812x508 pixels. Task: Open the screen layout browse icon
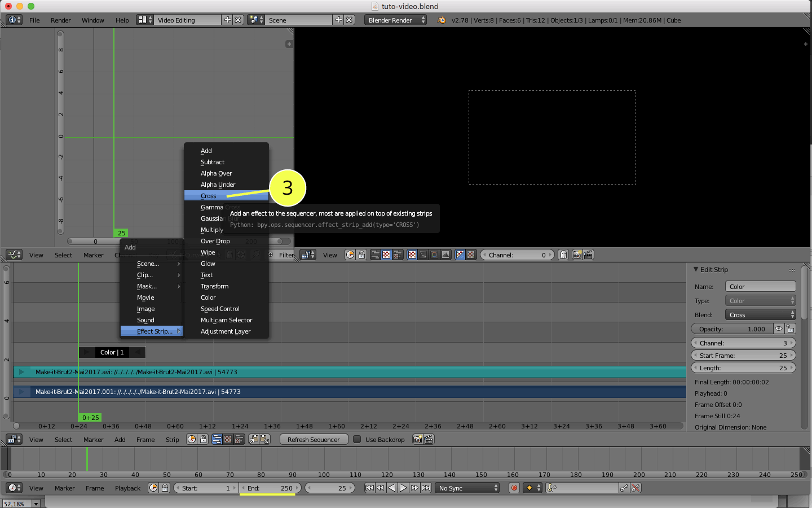(145, 20)
